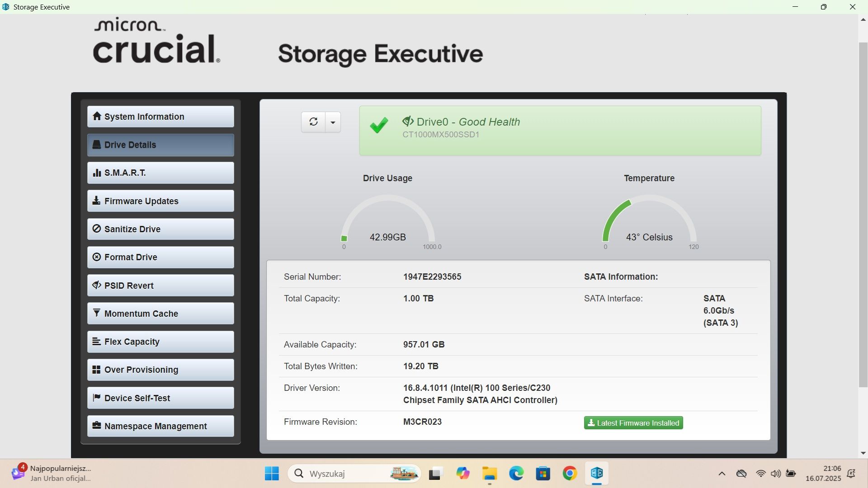Click firmware revision M3CR023
This screenshot has height=488, width=868.
pyautogui.click(x=422, y=422)
